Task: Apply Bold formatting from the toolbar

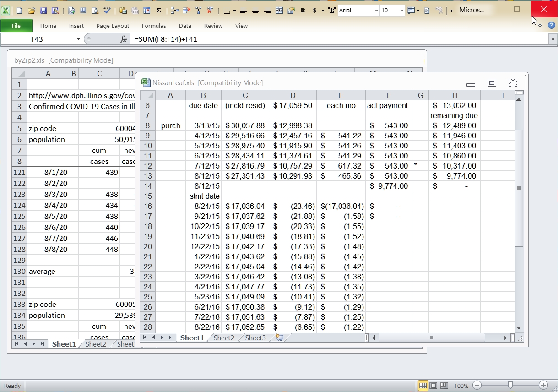Action: click(303, 10)
